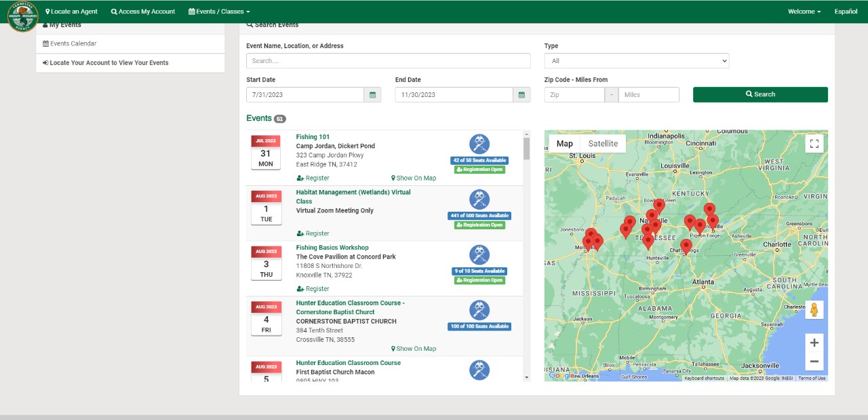This screenshot has width=868, height=420.
Task: Click the First Baptist Church Macon event icon
Action: click(x=479, y=370)
